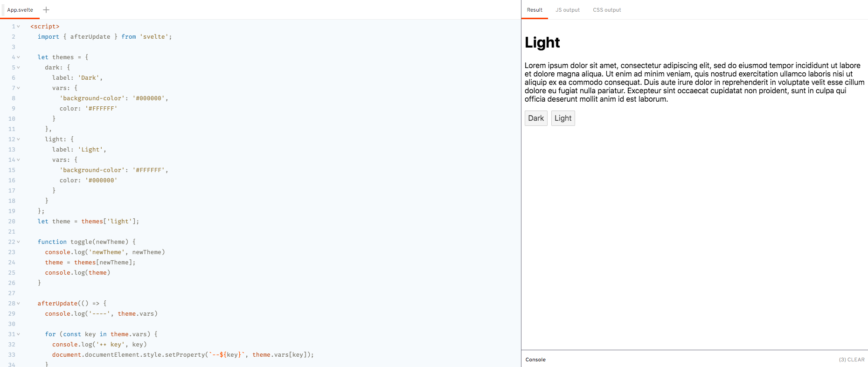Screen dimensions: 868x367
Task: Click the label 'Light' string on line 13
Action: (x=90, y=150)
